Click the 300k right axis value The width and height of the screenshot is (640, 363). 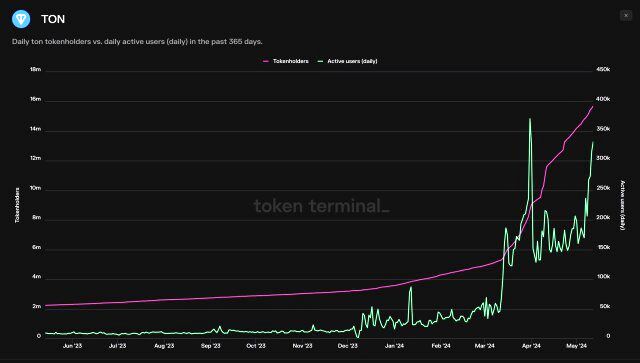(x=603, y=158)
